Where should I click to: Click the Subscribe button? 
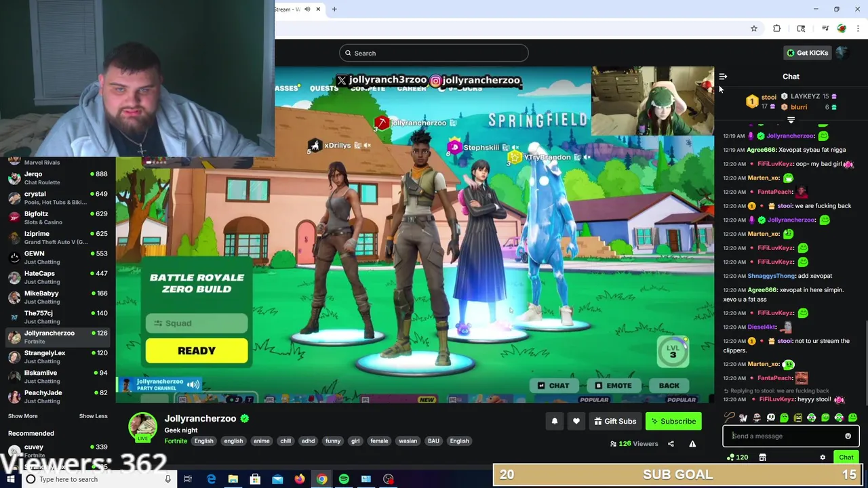pos(673,422)
